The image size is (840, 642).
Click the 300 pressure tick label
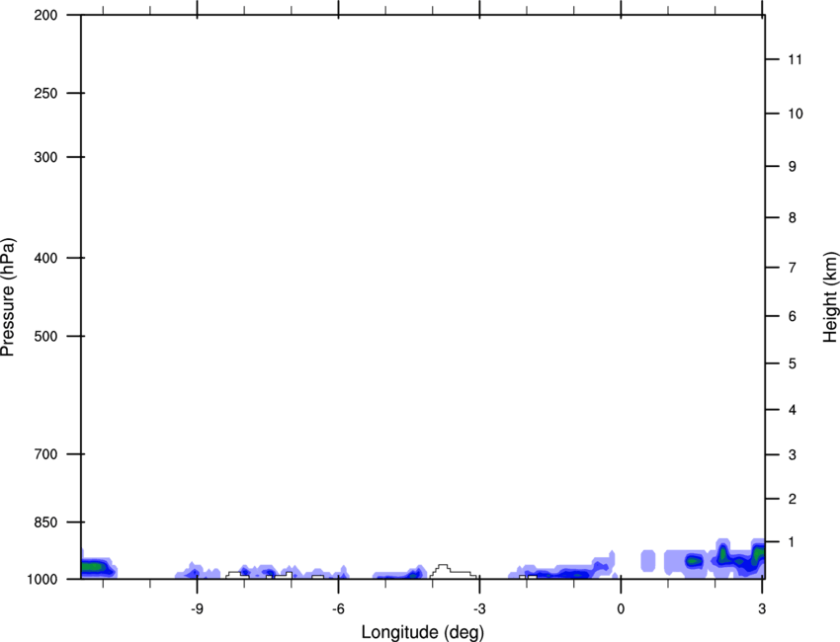point(45,157)
